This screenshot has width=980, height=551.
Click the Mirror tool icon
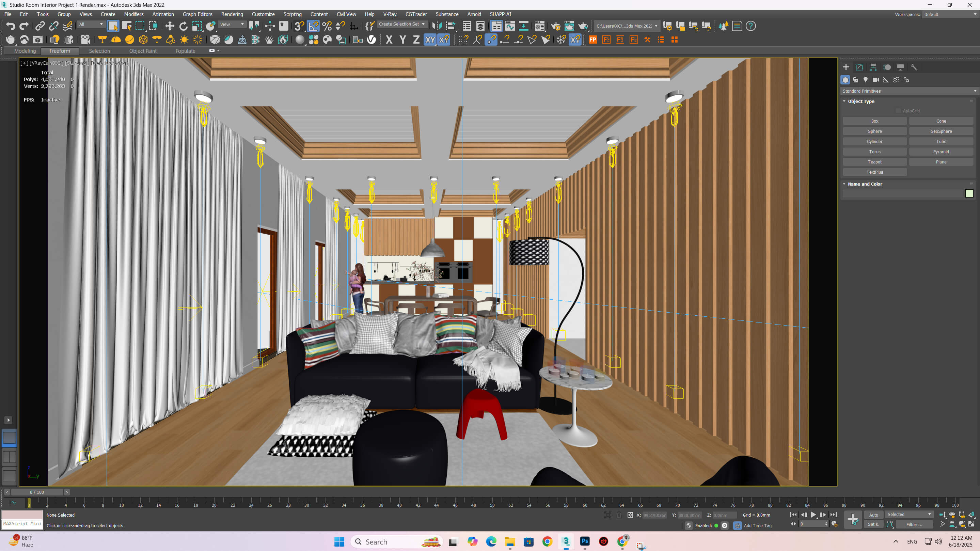click(437, 26)
